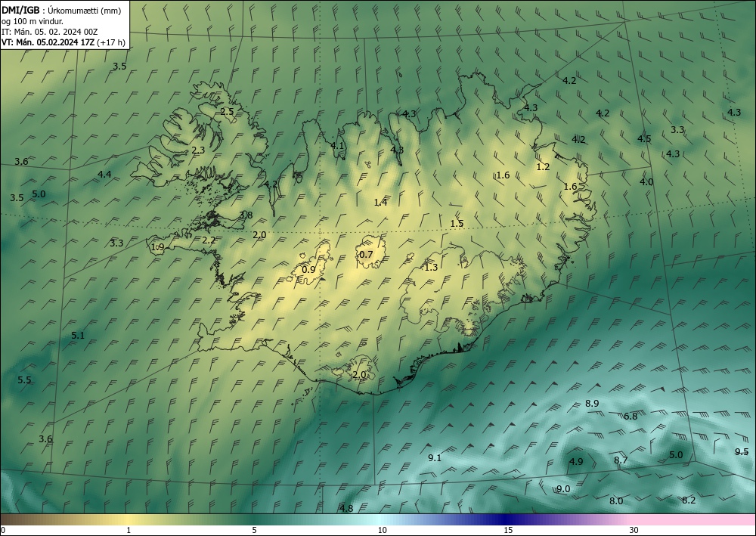Click the value 4.0 east of Iceland
This screenshot has width=756, height=536.
[x=646, y=181]
